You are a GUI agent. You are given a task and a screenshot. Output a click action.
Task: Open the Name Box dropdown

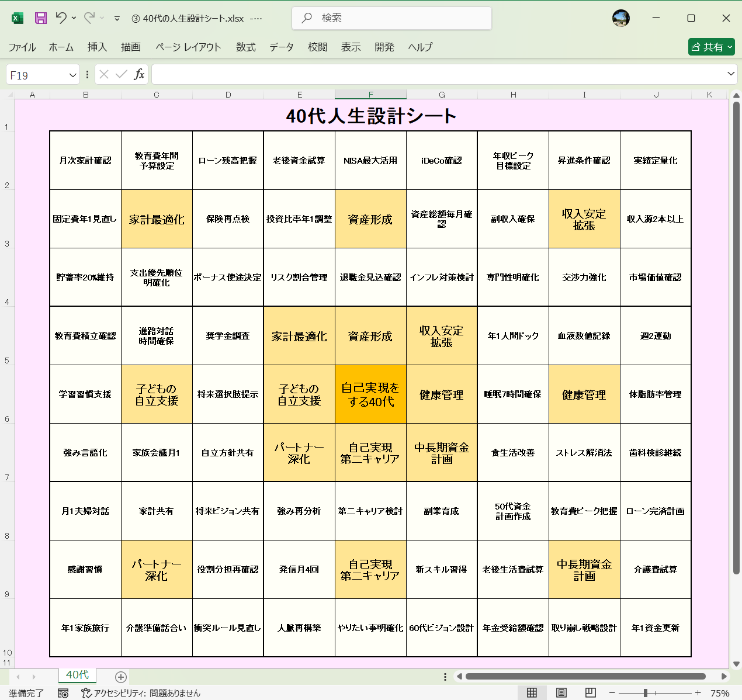click(x=72, y=74)
